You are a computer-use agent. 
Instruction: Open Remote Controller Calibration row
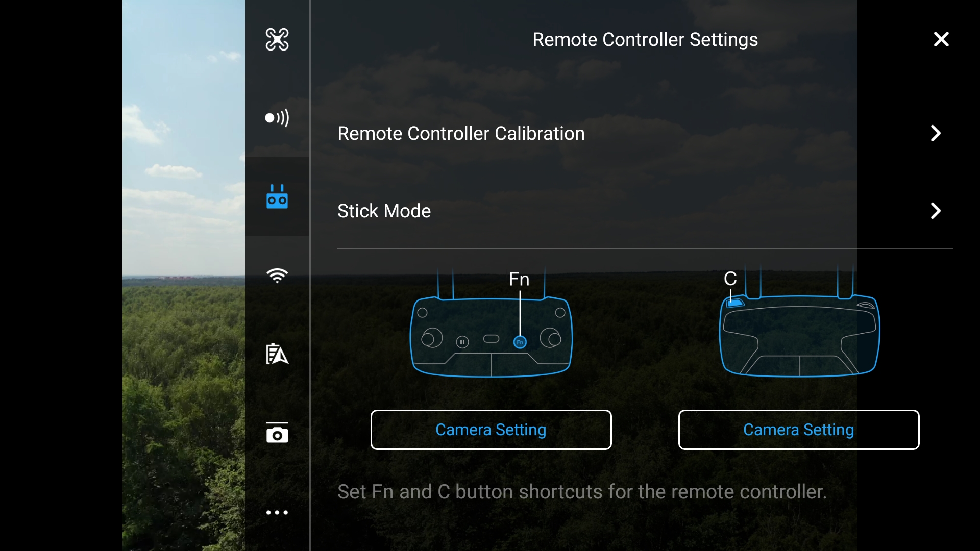pyautogui.click(x=645, y=133)
